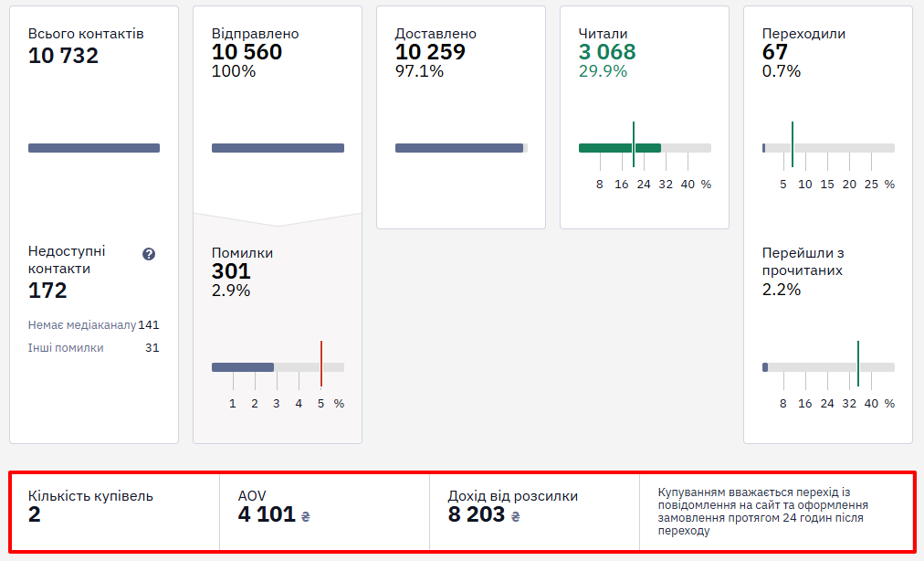Open the help icon beside Недоступні контакти

tap(149, 254)
